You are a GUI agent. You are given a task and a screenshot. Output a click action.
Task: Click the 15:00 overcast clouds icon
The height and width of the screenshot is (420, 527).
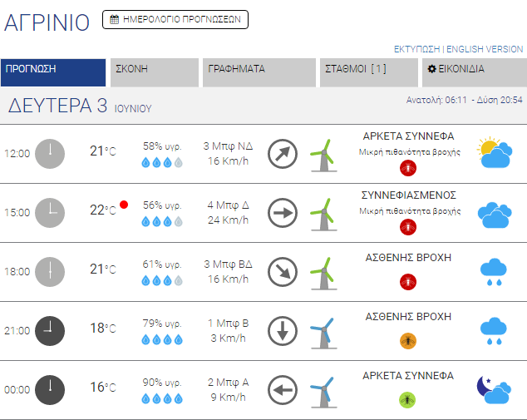[x=494, y=215]
